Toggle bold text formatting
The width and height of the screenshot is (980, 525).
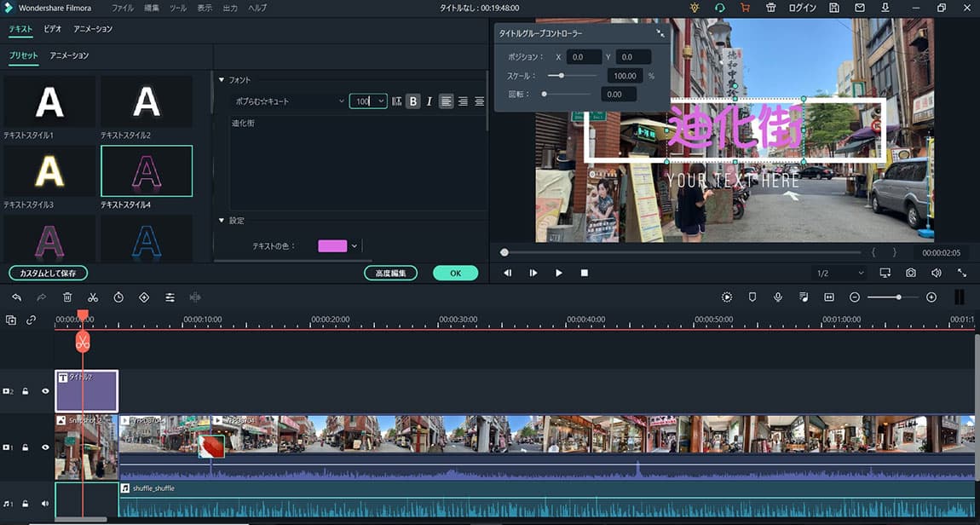413,101
